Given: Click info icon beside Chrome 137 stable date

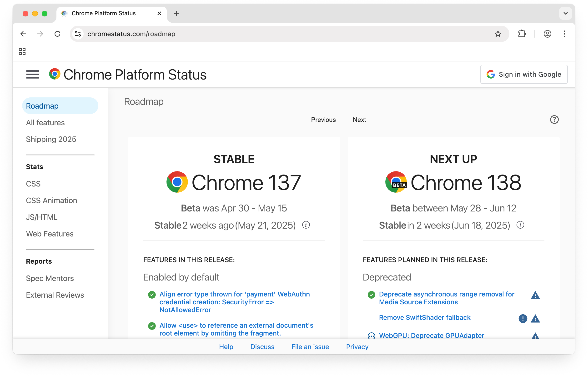Looking at the screenshot, I should [306, 225].
